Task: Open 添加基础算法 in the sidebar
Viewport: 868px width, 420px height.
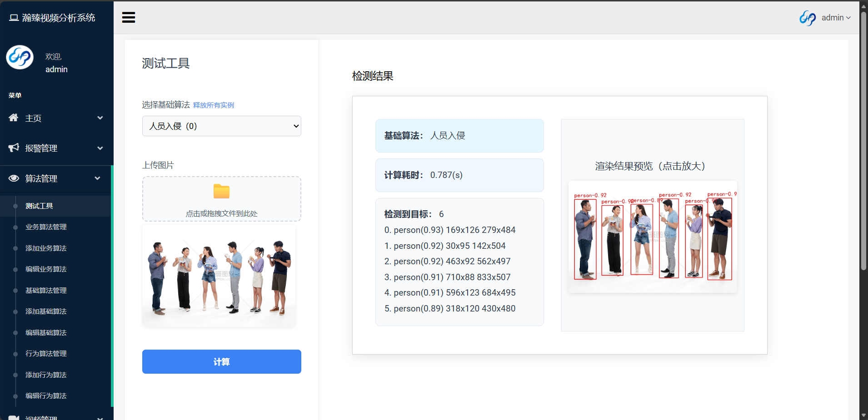Action: point(46,311)
